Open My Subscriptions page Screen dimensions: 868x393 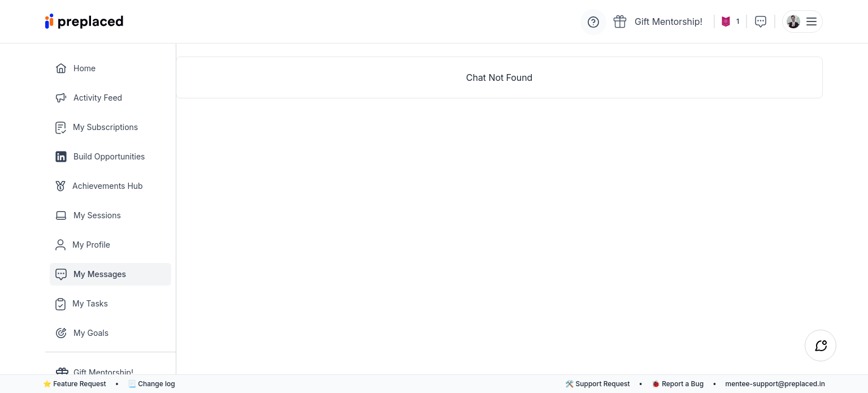click(x=105, y=127)
